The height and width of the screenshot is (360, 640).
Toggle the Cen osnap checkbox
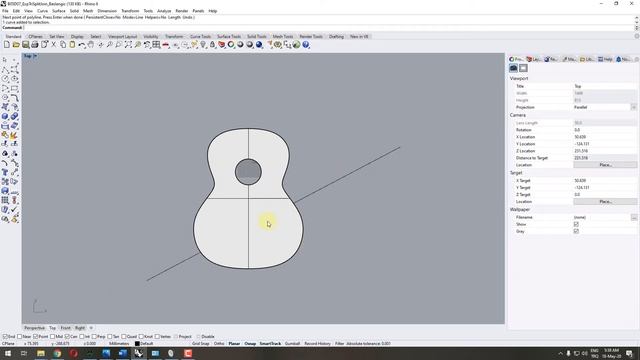point(67,337)
